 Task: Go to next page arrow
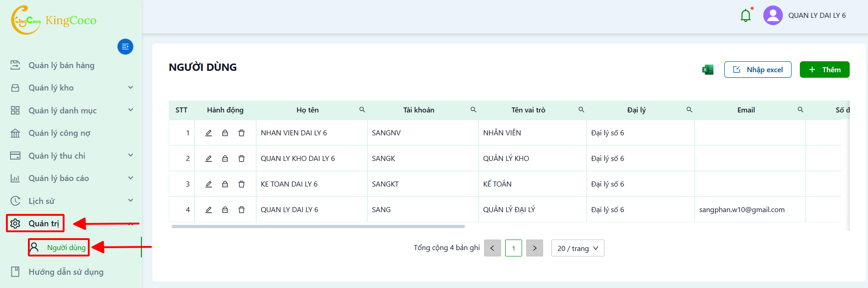click(x=534, y=248)
